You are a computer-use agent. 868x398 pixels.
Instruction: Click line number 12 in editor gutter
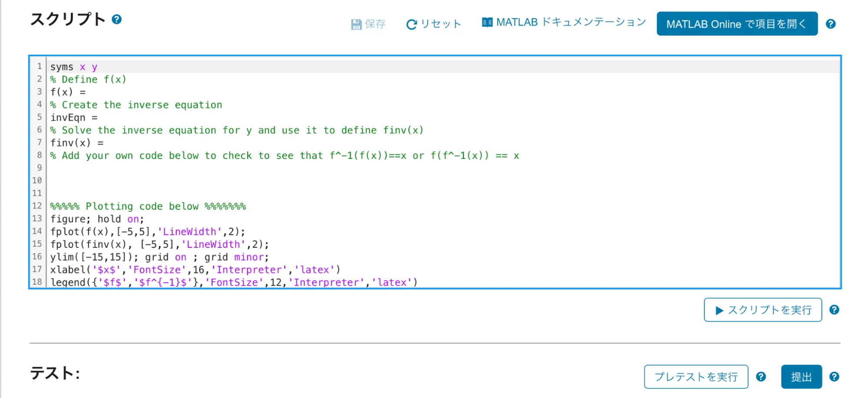click(x=37, y=206)
